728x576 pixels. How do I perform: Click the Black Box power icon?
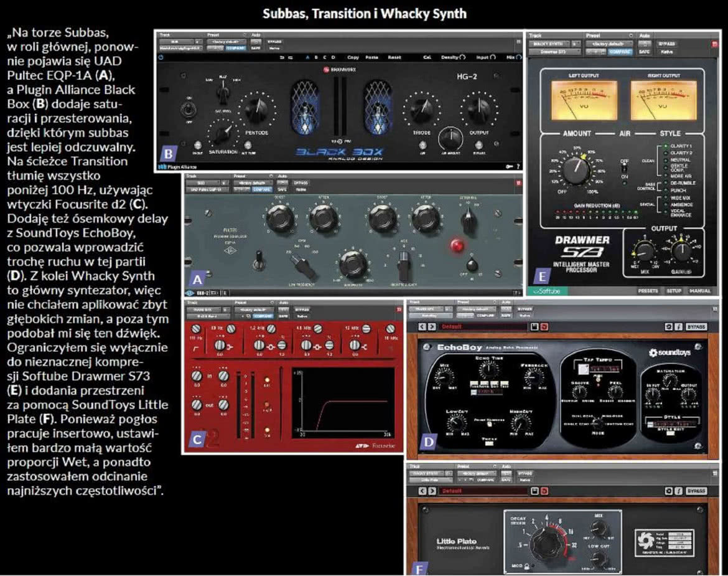(161, 57)
